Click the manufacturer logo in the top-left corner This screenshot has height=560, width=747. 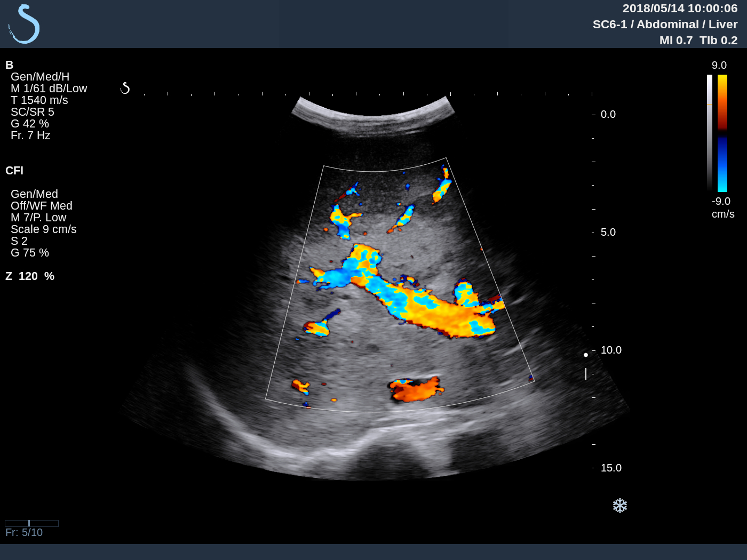point(23,23)
